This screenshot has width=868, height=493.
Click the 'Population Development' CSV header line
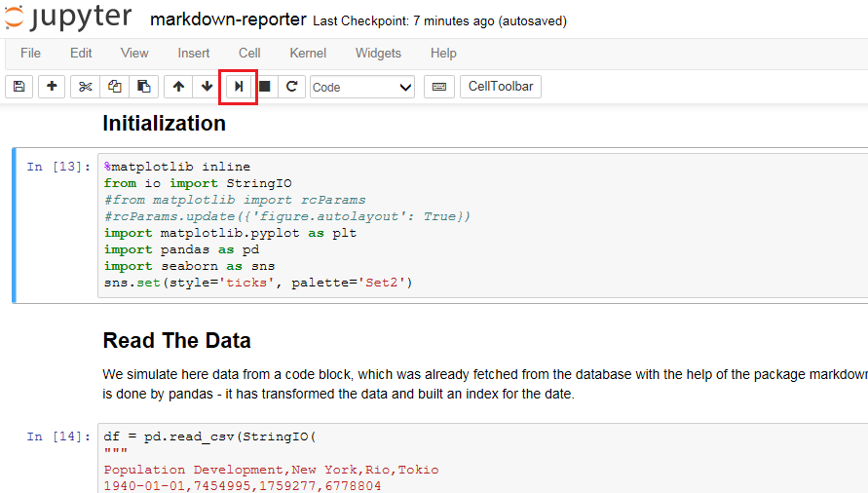(271, 470)
